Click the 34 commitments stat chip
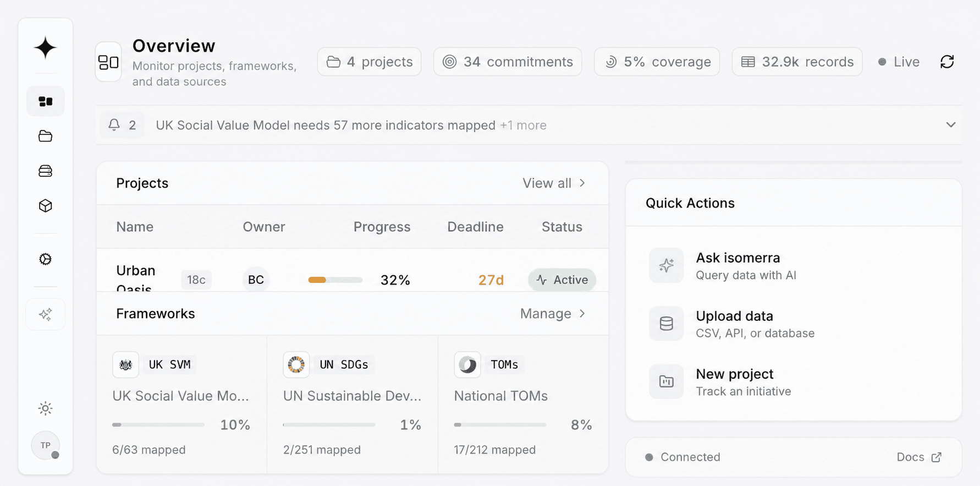The height and width of the screenshot is (486, 980). tap(508, 62)
